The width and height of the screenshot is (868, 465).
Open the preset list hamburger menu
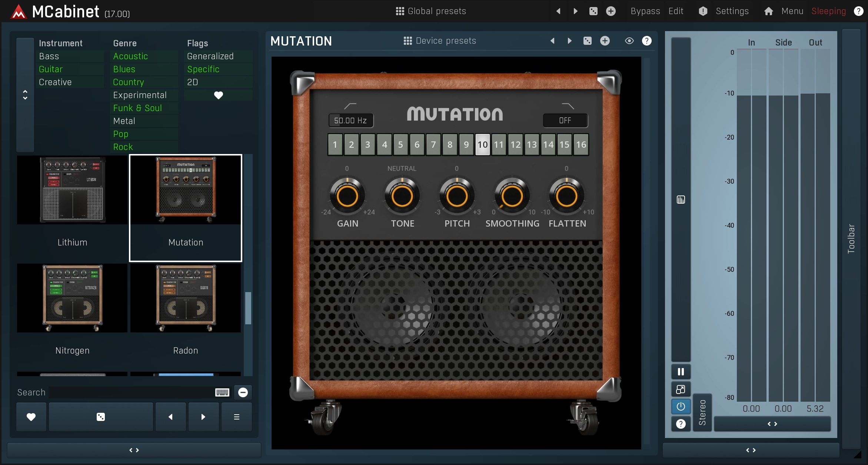[237, 417]
